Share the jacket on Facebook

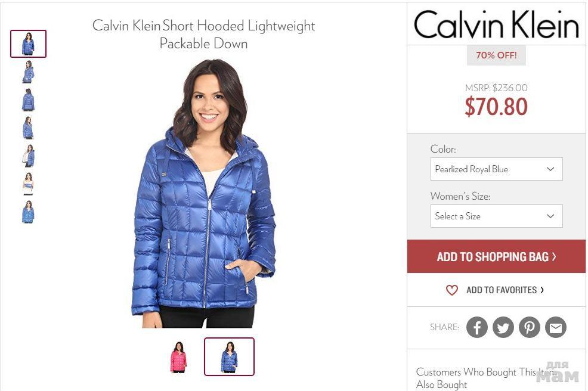[x=476, y=327]
